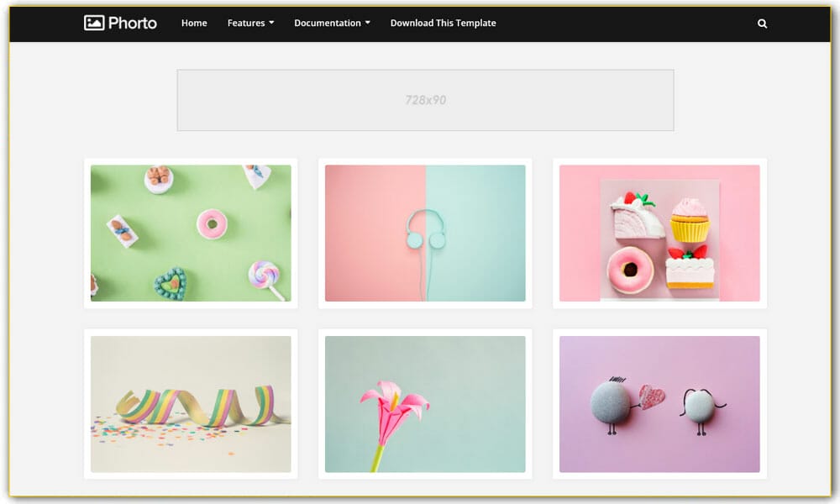Screen dimensions: 840x504
Task: Go to the Home menu item
Action: click(x=194, y=23)
